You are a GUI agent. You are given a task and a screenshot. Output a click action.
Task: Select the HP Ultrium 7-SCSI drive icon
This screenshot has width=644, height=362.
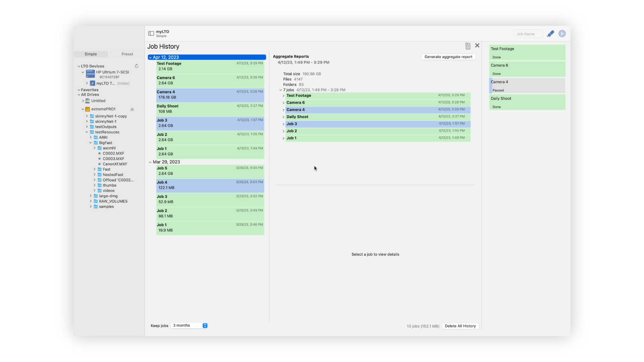pyautogui.click(x=90, y=74)
